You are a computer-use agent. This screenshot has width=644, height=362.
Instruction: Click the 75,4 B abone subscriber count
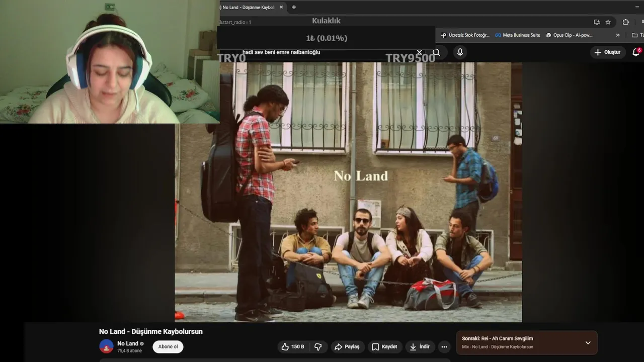click(129, 351)
